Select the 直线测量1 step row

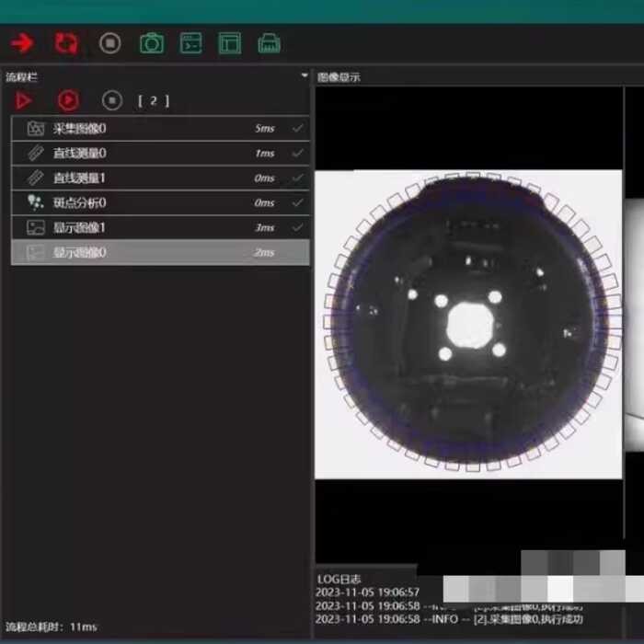click(x=161, y=178)
